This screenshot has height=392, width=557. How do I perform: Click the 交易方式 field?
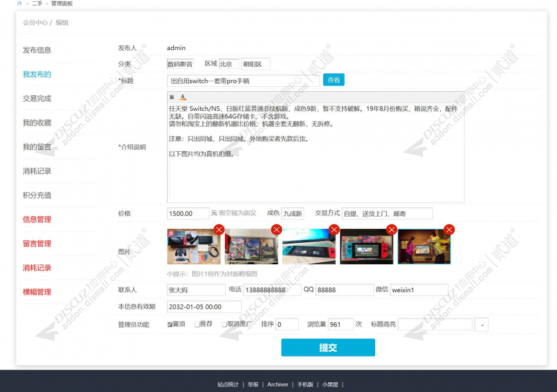pyautogui.click(x=387, y=213)
